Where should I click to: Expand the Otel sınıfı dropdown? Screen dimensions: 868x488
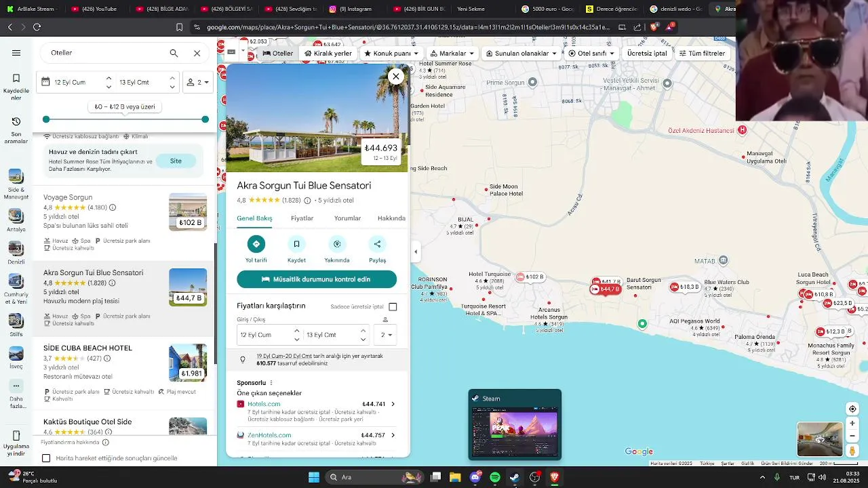591,53
